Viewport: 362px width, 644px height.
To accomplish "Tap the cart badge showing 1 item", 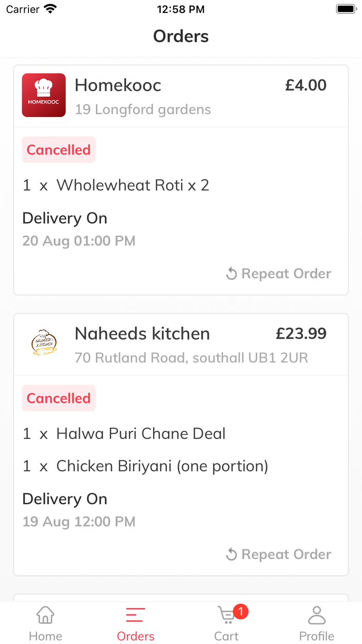I will pos(240,611).
